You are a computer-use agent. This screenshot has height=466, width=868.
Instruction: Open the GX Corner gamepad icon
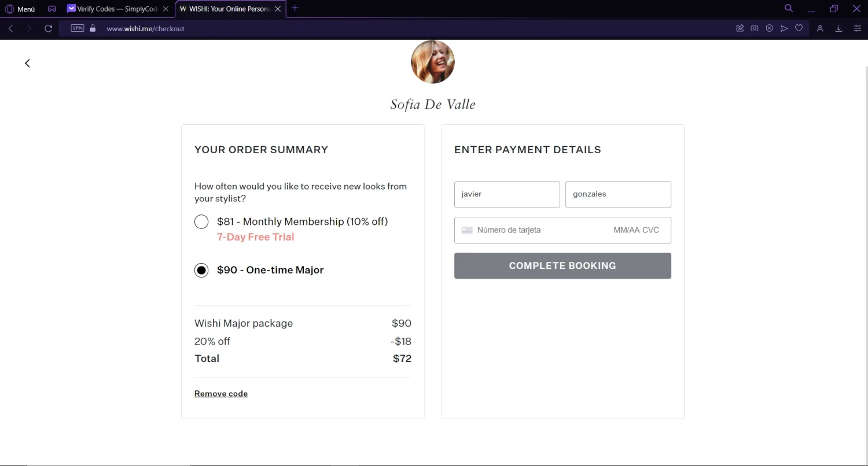tap(52, 9)
